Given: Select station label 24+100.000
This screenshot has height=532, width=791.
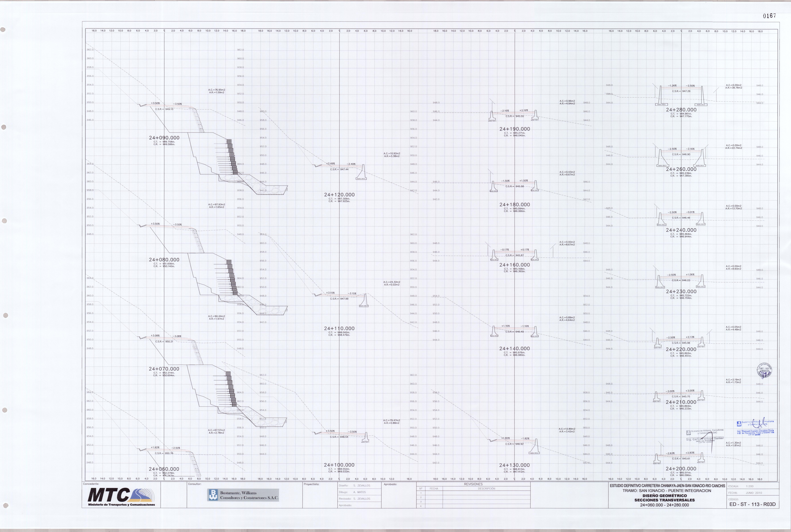Looking at the screenshot, I should 339,465.
